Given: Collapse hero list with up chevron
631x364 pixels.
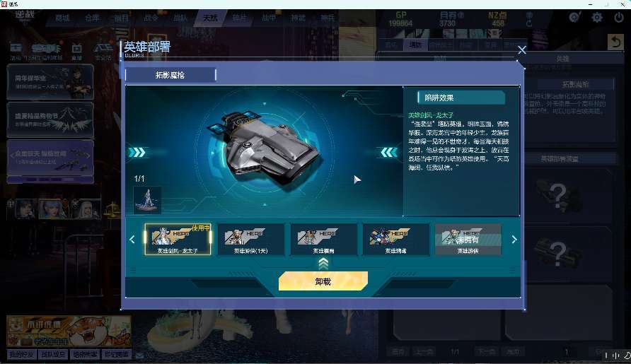Looking at the screenshot, I should (x=323, y=264).
